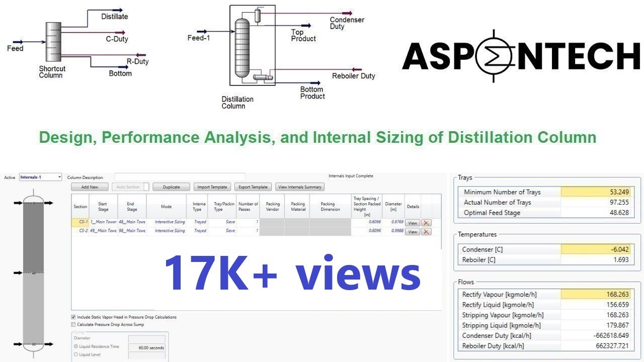Delete the CS-2 section row
The image size is (644, 362).
[426, 232]
